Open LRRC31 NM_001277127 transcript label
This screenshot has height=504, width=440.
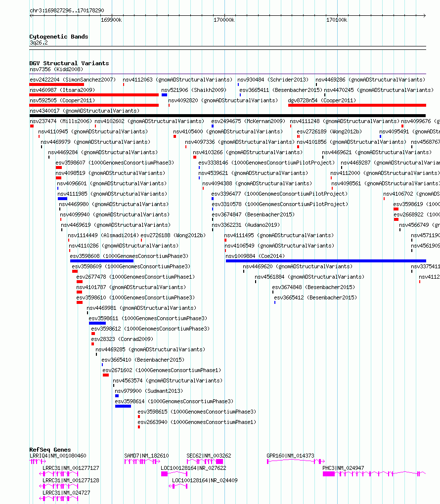[71, 468]
